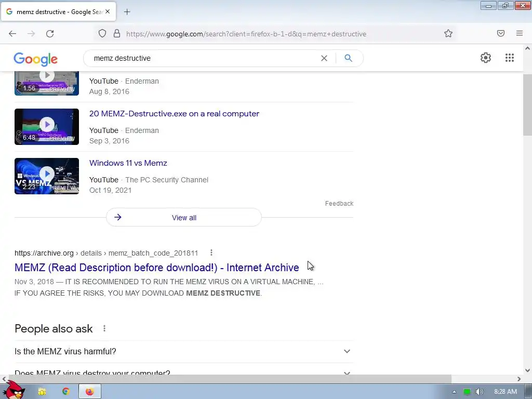
Task: Open the Angry Birds start button
Action: (x=14, y=390)
